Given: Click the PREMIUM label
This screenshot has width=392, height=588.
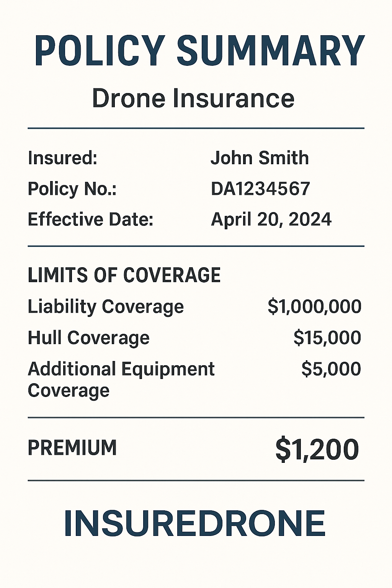Looking at the screenshot, I should (x=72, y=448).
